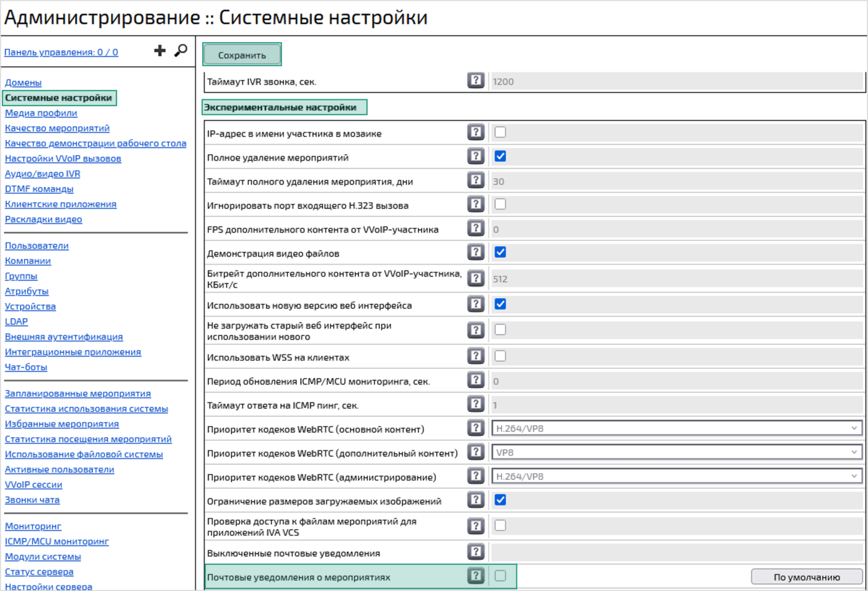868x591 pixels.
Task: Open help for 'Почтовые уведомления о мероприятиях'
Action: point(476,575)
